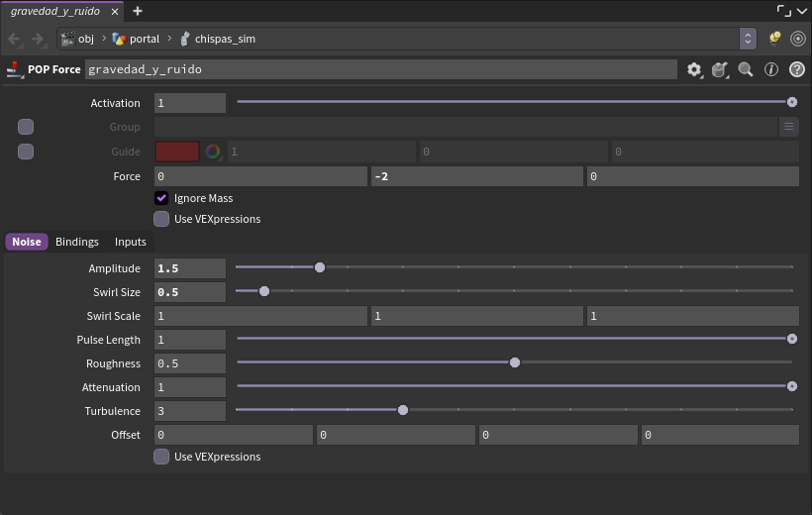The height and width of the screenshot is (515, 812).
Task: Add a new tab with the plus
Action: (x=138, y=11)
